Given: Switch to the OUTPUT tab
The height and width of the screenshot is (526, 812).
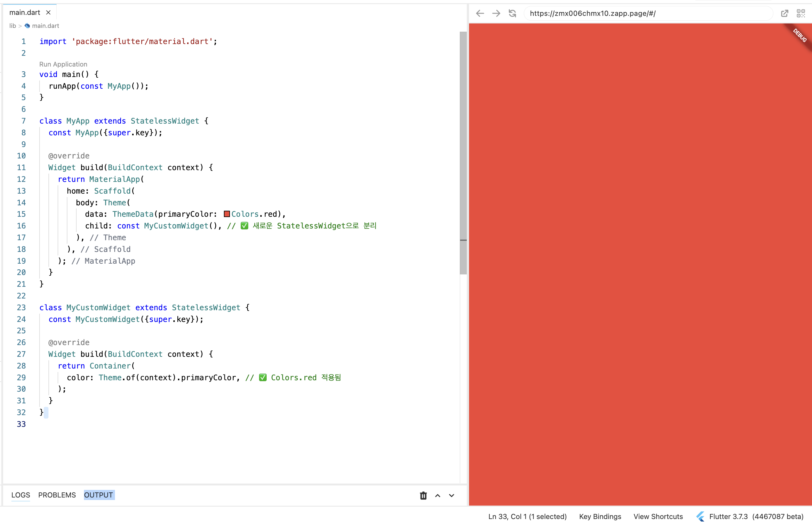Looking at the screenshot, I should point(99,495).
